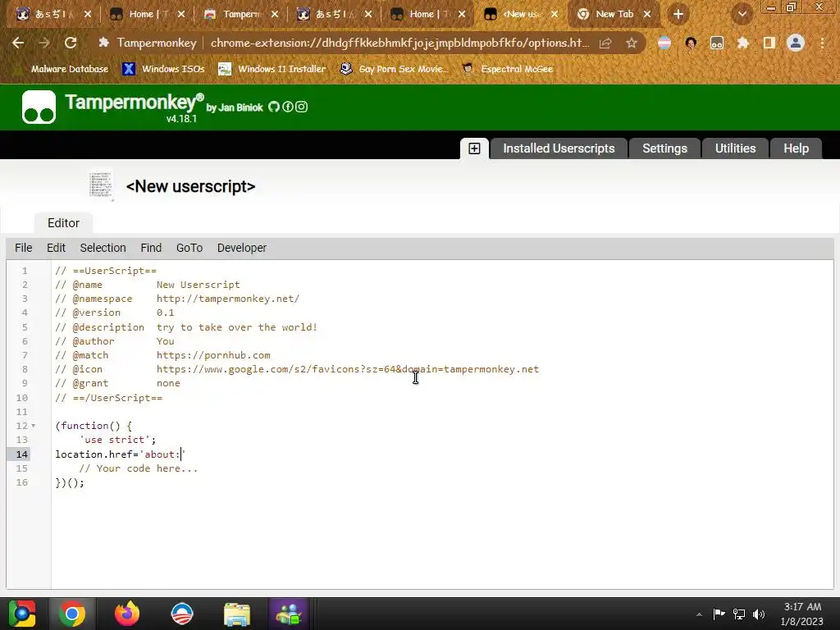
Task: Click the volume speaker tray icon
Action: 759,614
